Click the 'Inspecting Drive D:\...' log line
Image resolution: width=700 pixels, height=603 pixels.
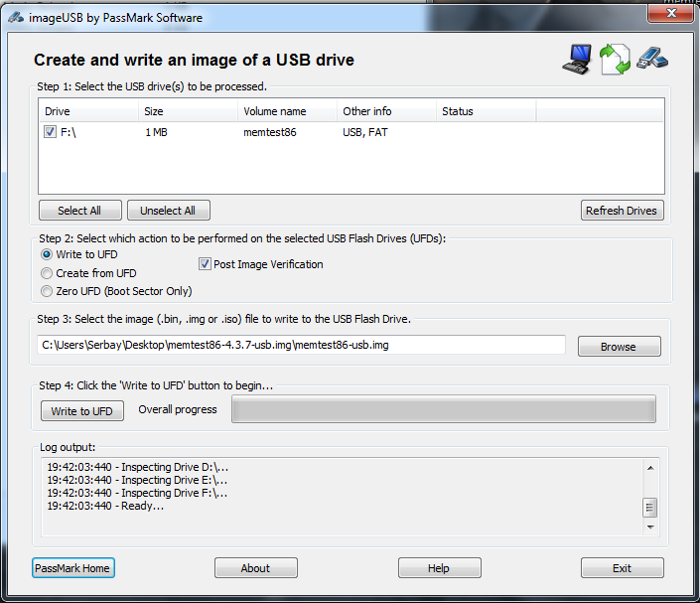pos(137,467)
